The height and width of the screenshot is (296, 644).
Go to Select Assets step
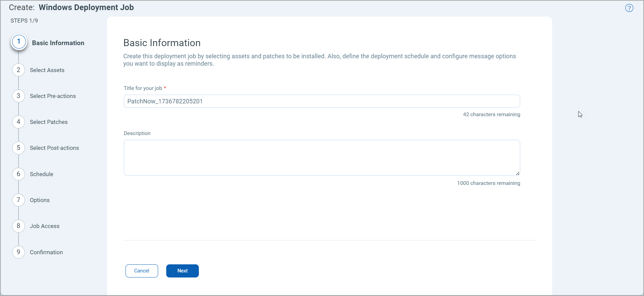click(x=47, y=70)
